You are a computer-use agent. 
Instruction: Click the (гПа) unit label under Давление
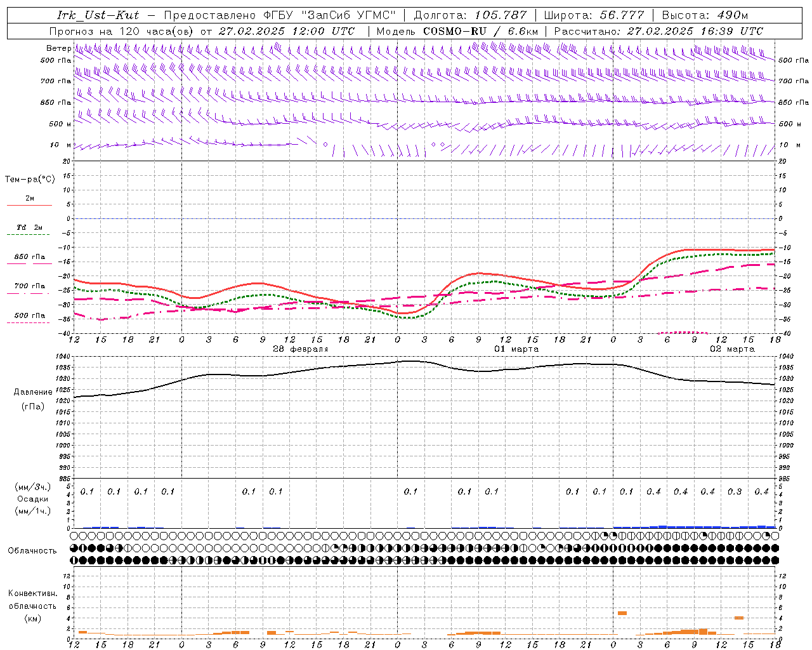pos(33,407)
